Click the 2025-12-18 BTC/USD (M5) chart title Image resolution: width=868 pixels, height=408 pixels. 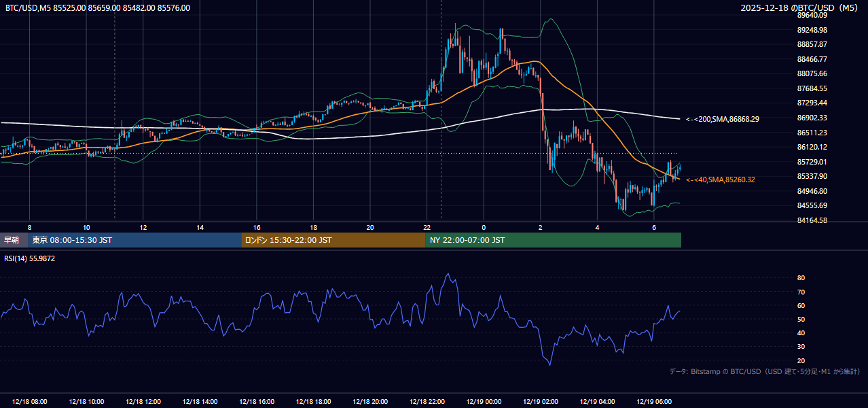pyautogui.click(x=799, y=8)
